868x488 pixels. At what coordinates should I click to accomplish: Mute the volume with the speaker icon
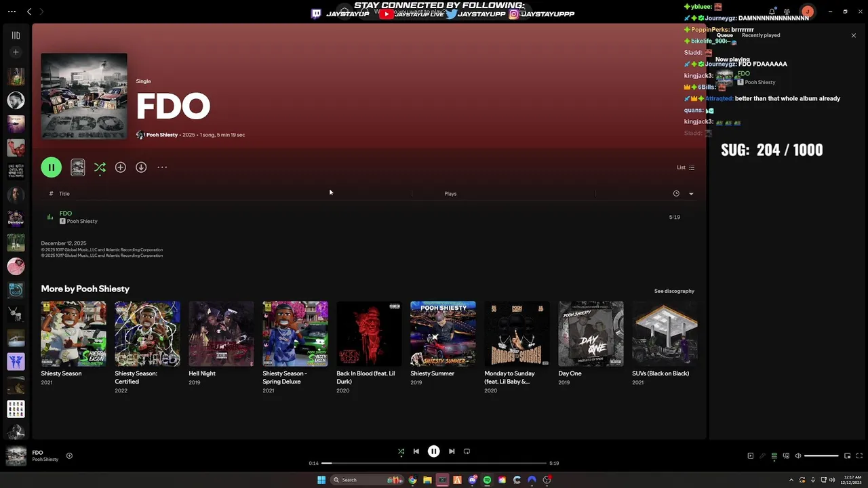[x=798, y=456]
